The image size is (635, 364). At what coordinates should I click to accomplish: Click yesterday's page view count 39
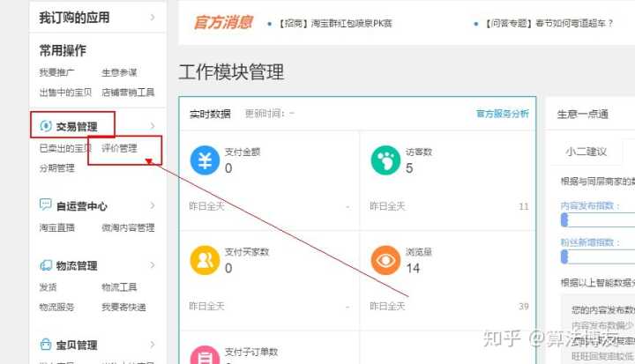pyautogui.click(x=524, y=307)
